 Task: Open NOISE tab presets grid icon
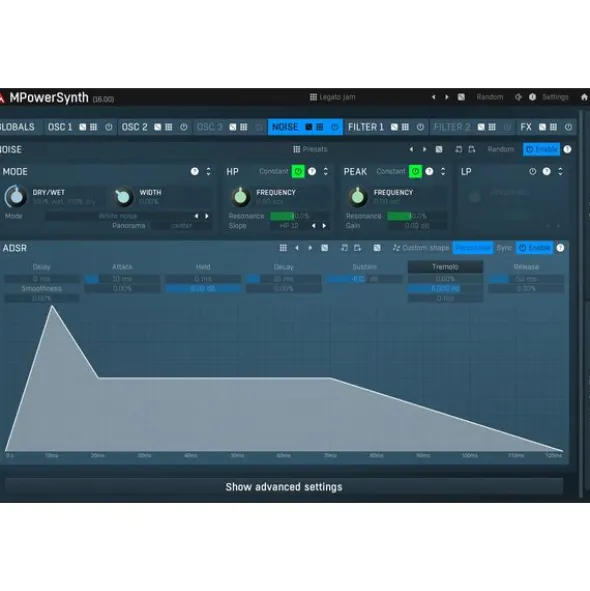point(320,127)
